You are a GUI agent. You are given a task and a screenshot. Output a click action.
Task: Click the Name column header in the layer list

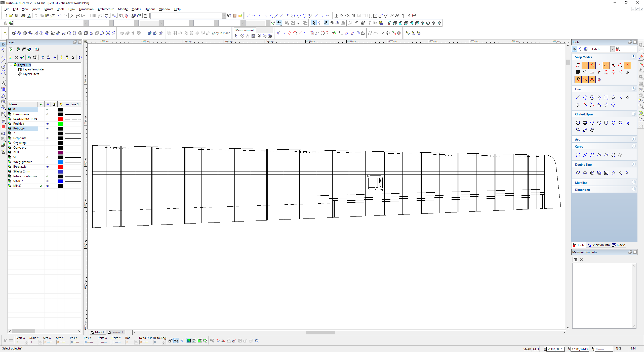pyautogui.click(x=23, y=104)
